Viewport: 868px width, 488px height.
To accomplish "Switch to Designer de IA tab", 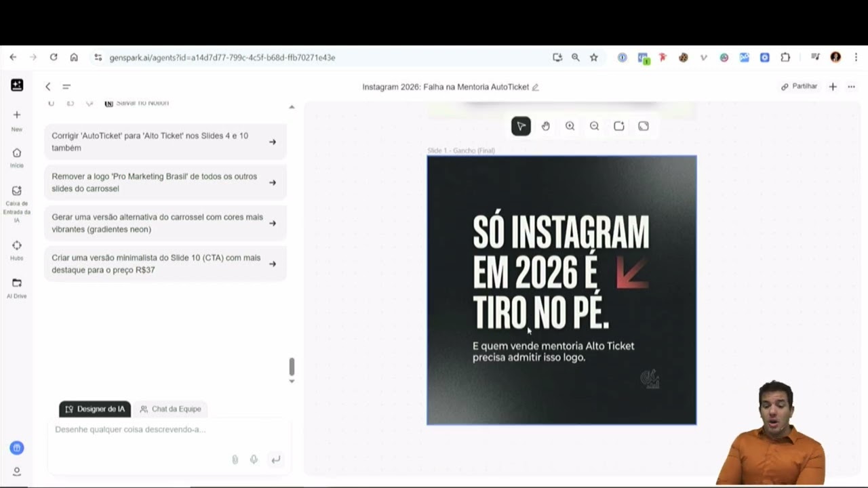I will [95, 409].
